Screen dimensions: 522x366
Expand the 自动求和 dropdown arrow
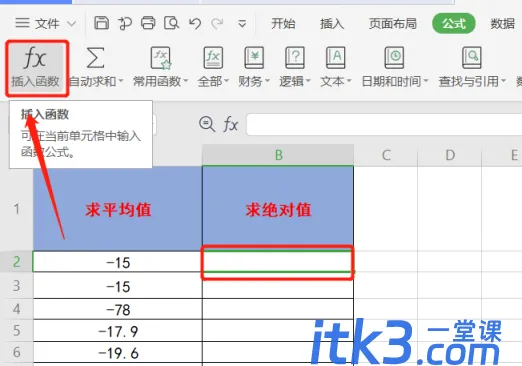pos(121,81)
